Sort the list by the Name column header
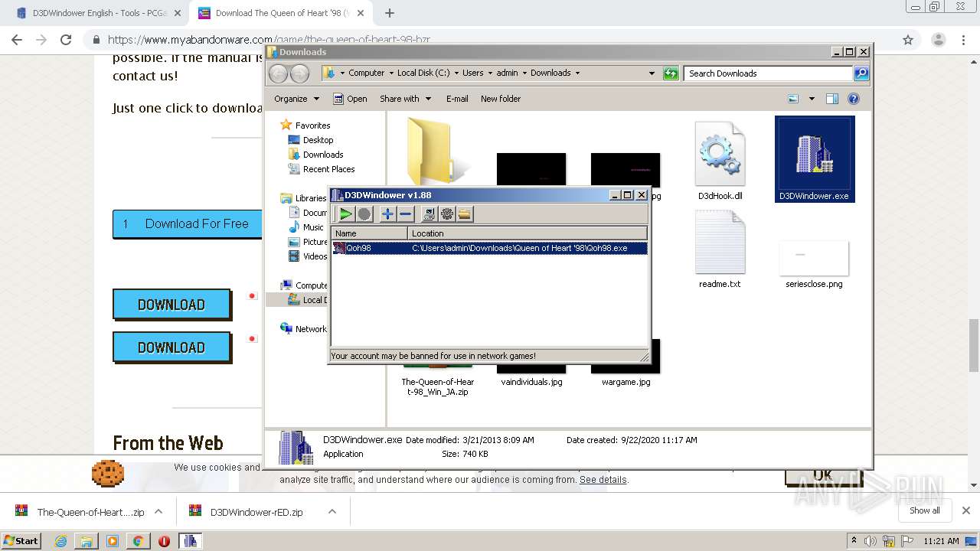Screen dimensions: 980x551 tap(370, 233)
